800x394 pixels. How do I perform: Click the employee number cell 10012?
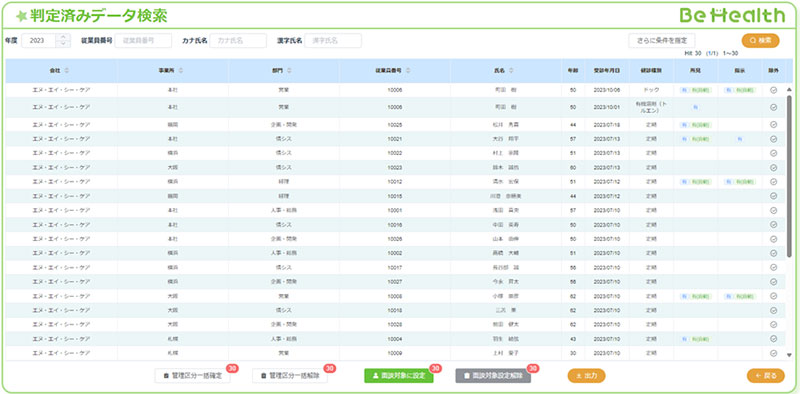click(394, 182)
